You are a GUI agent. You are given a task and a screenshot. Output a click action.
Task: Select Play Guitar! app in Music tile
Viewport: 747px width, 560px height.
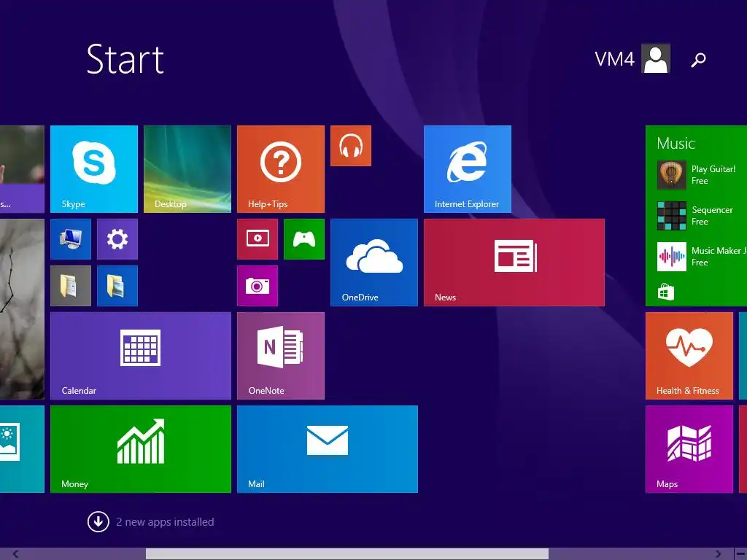coord(702,175)
